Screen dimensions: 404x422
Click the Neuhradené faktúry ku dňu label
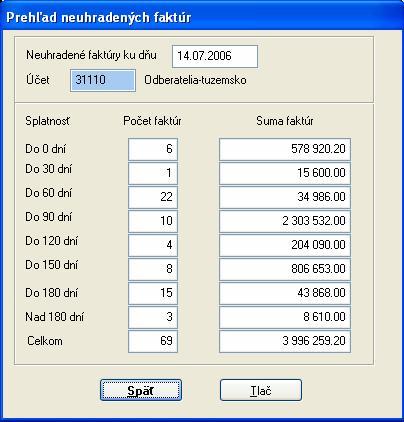pyautogui.click(x=91, y=55)
